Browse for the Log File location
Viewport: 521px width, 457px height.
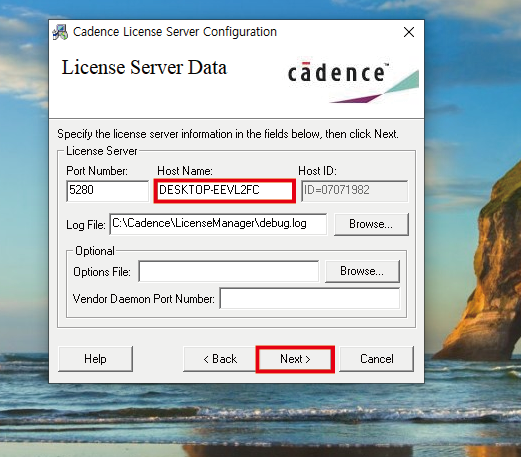pos(371,224)
